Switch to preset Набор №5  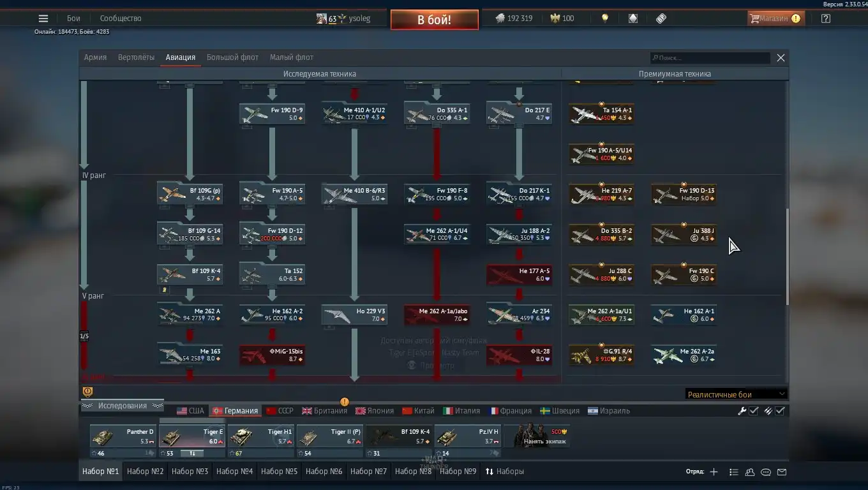click(280, 471)
